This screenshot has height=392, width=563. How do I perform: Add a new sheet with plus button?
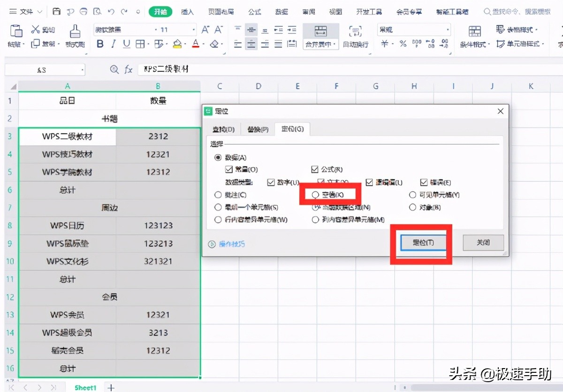point(111,387)
